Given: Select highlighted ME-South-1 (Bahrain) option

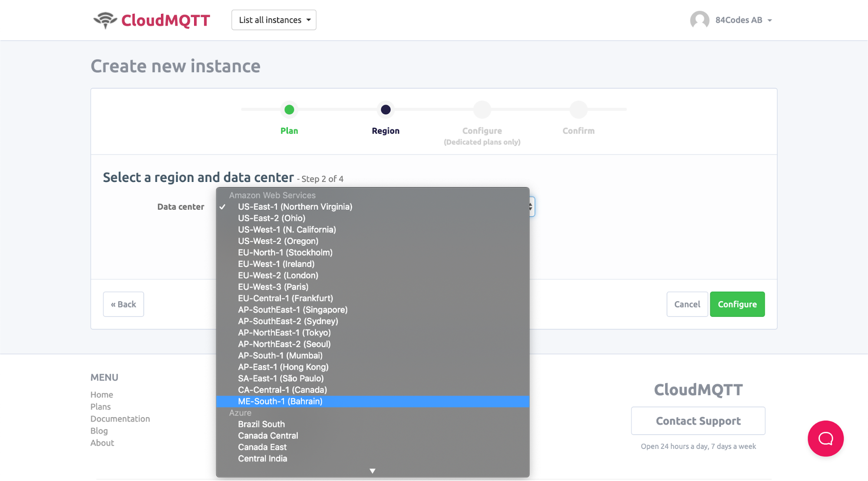Looking at the screenshot, I should tap(373, 401).
